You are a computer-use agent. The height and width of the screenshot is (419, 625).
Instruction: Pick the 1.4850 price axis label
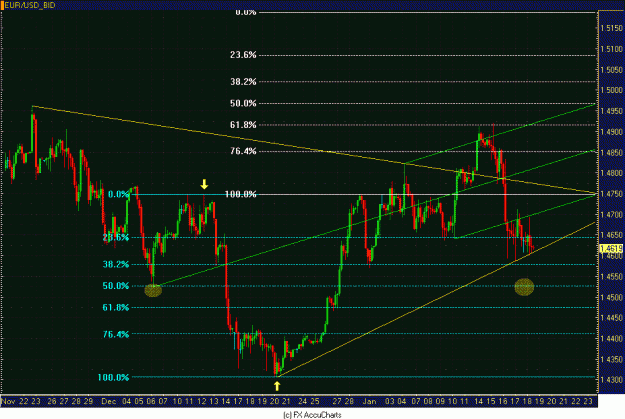pyautogui.click(x=611, y=152)
